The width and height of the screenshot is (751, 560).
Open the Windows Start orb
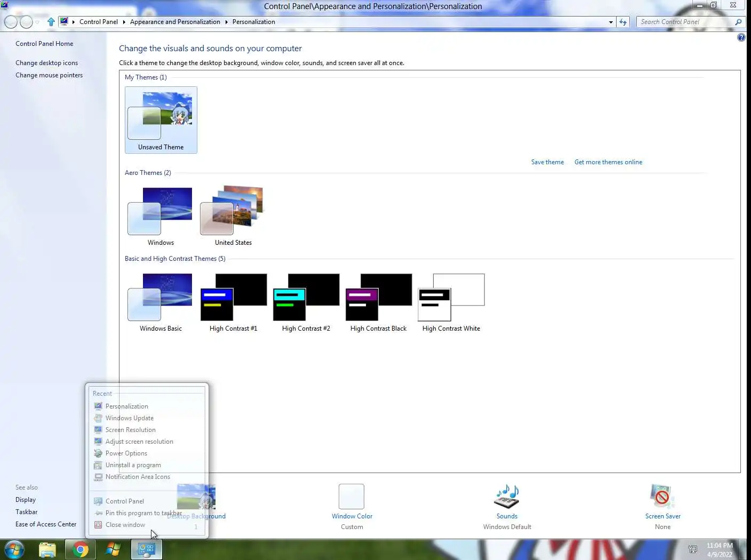click(14, 549)
